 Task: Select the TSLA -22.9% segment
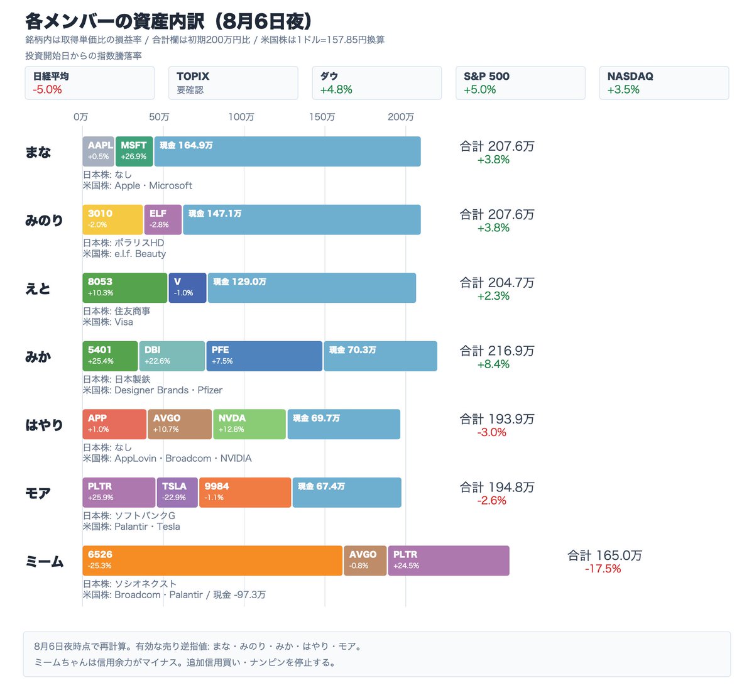point(178,493)
